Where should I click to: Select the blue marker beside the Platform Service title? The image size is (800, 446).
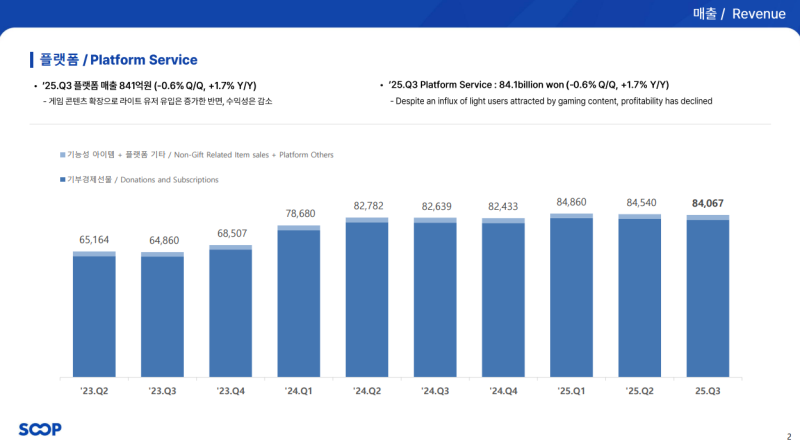(x=31, y=60)
